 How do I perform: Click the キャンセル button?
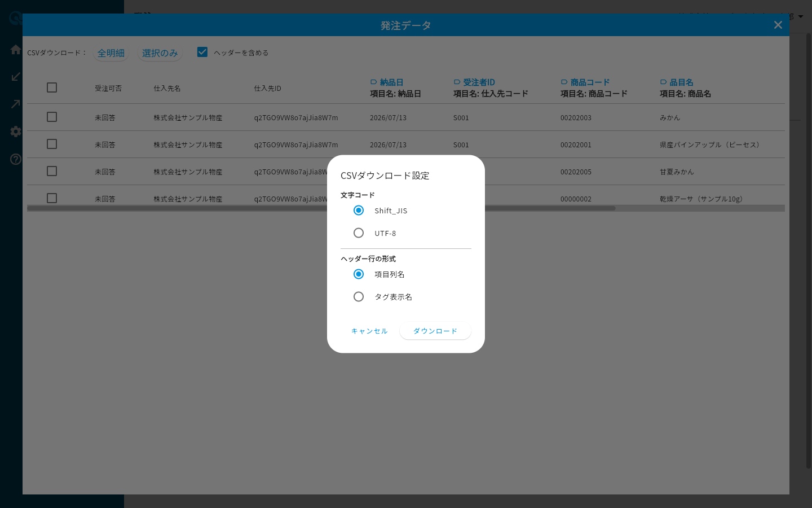click(369, 331)
